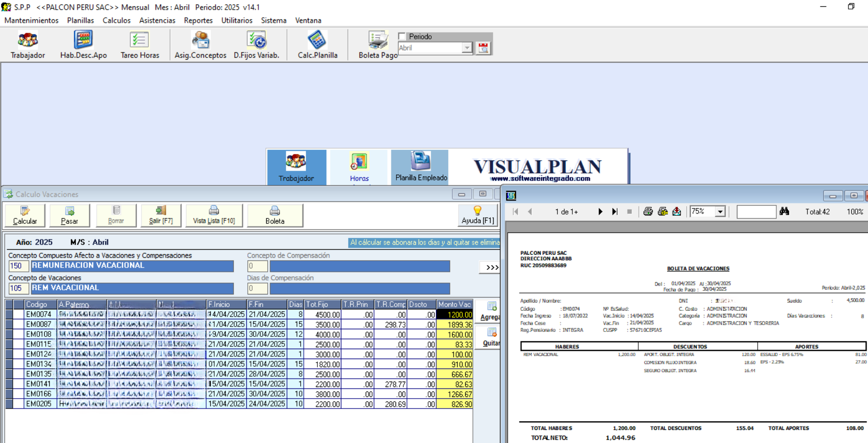868x443 pixels.
Task: Click Calcular in Calculo Vacaciones
Action: click(x=25, y=215)
